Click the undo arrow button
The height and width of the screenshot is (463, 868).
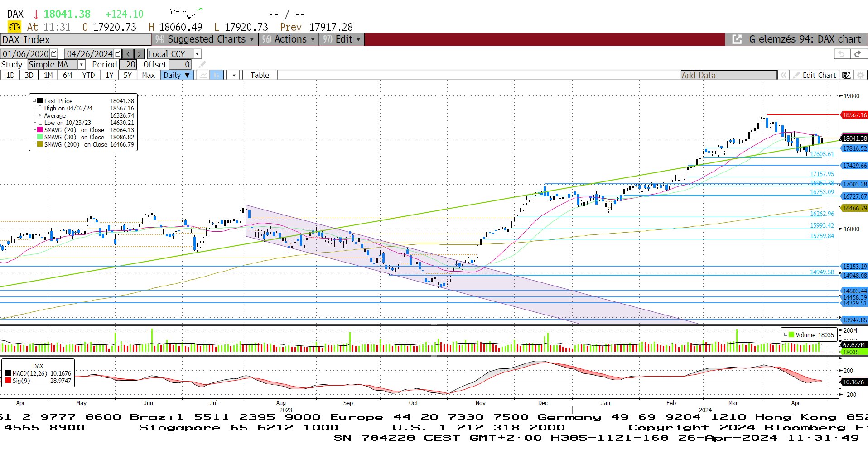click(841, 54)
